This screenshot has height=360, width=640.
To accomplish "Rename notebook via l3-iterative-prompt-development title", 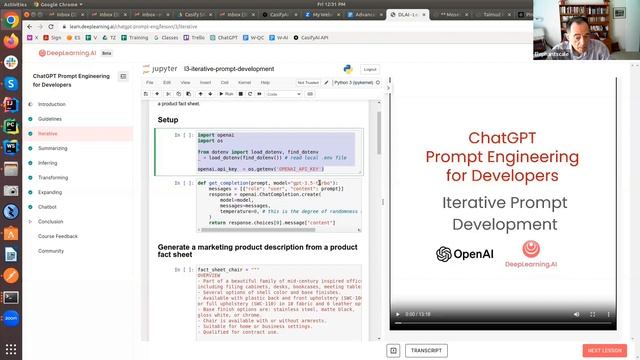I will (x=229, y=69).
